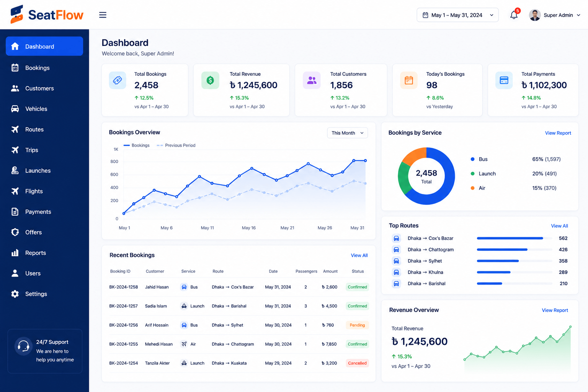The width and height of the screenshot is (588, 392).
Task: Click bus icon beside Dhaka → Sylhet in Top Routes
Action: point(397,261)
